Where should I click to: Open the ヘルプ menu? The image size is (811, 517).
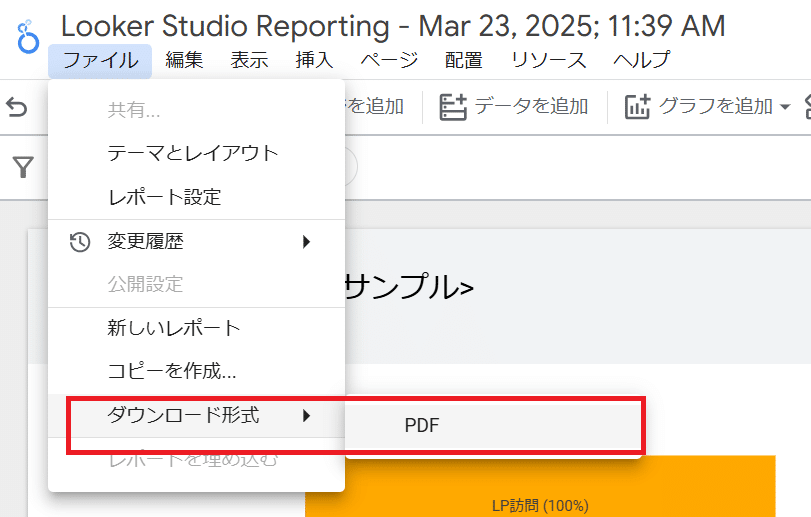point(642,60)
